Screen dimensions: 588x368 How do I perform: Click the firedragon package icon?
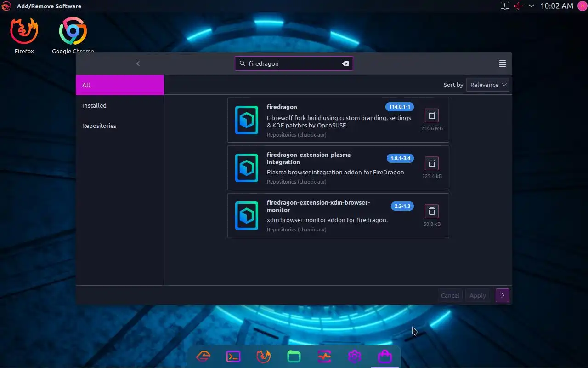[x=247, y=120]
